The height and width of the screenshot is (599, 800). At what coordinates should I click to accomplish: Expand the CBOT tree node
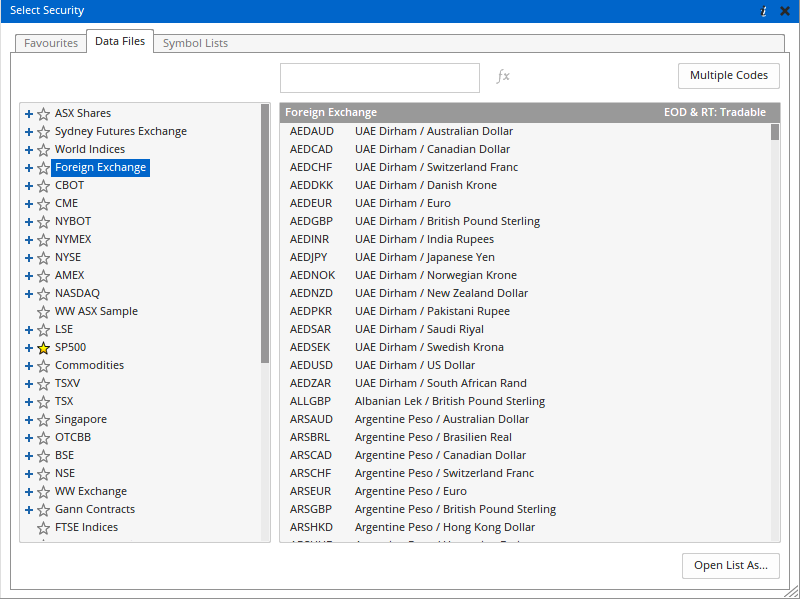pos(29,186)
